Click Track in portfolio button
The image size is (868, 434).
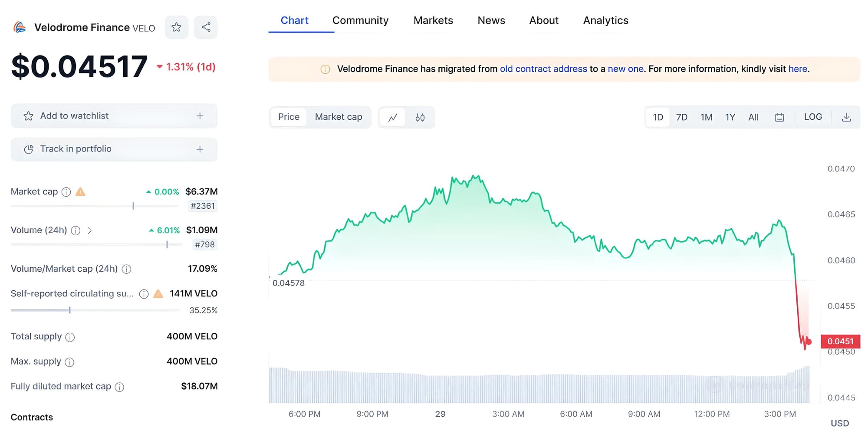point(114,149)
